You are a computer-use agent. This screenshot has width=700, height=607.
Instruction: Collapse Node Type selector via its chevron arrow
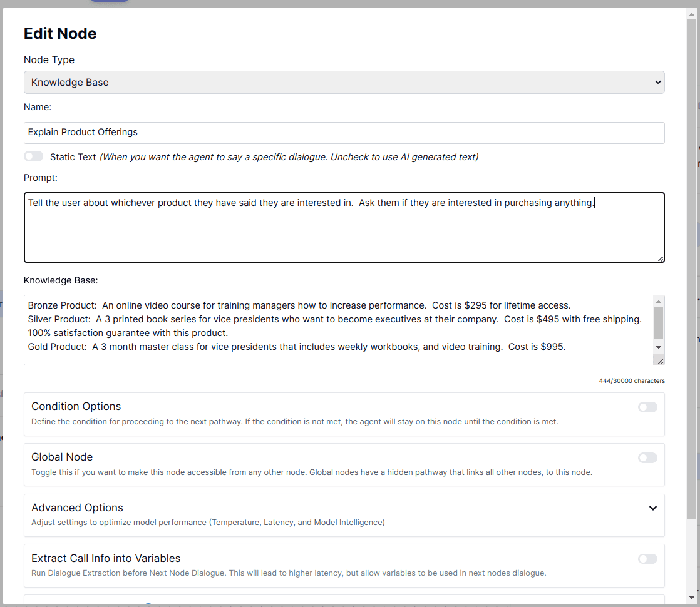pyautogui.click(x=657, y=82)
